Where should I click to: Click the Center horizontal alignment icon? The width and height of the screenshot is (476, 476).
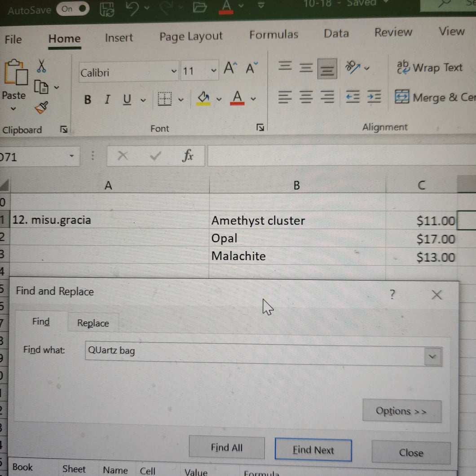pos(306,97)
